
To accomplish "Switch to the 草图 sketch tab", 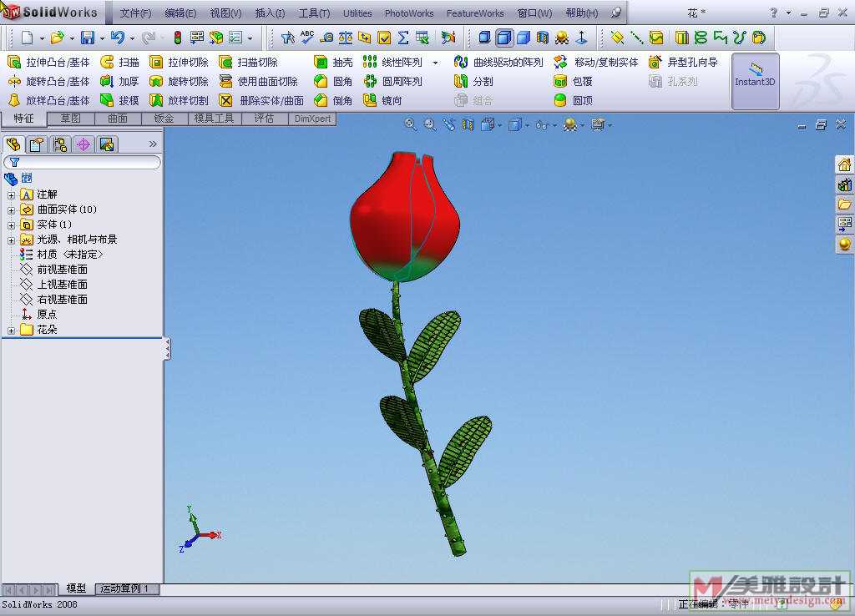I will (71, 119).
